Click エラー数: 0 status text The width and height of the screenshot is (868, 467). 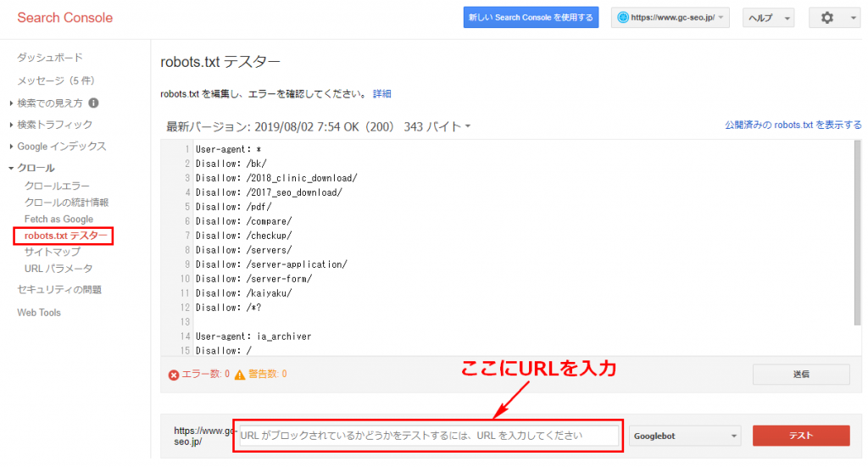click(205, 374)
